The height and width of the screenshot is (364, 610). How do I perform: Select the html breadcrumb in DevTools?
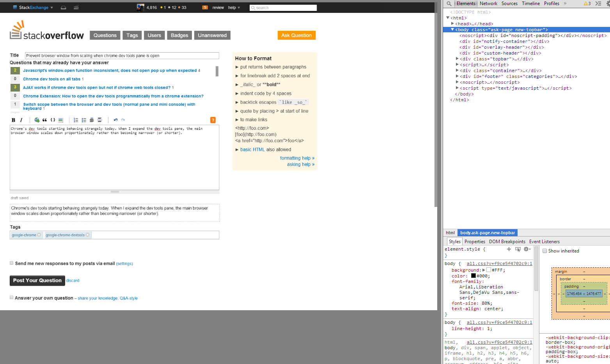pyautogui.click(x=450, y=233)
